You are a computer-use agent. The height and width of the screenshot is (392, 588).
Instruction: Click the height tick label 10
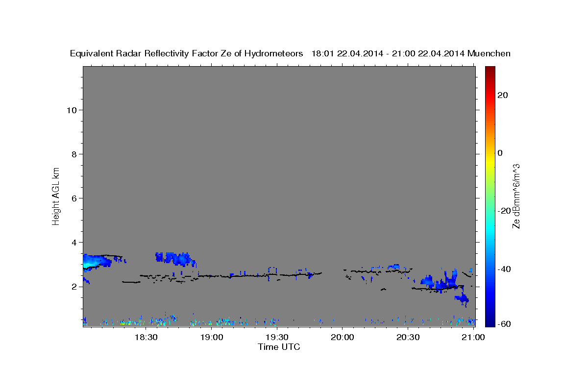click(72, 110)
